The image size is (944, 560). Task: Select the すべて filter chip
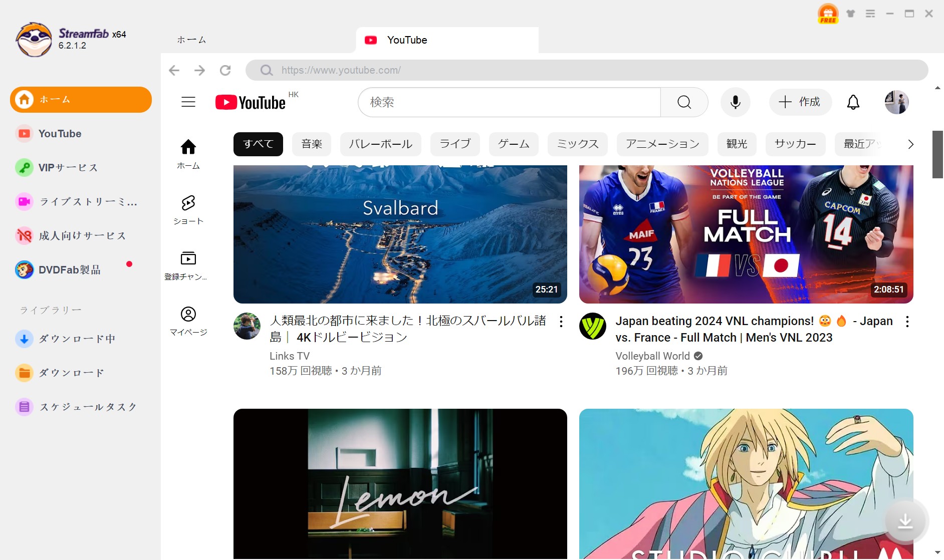pos(258,144)
